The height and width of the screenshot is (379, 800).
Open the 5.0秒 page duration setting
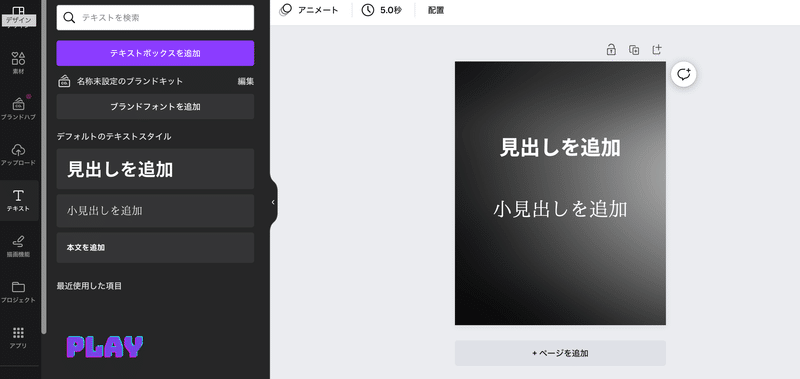click(x=382, y=10)
